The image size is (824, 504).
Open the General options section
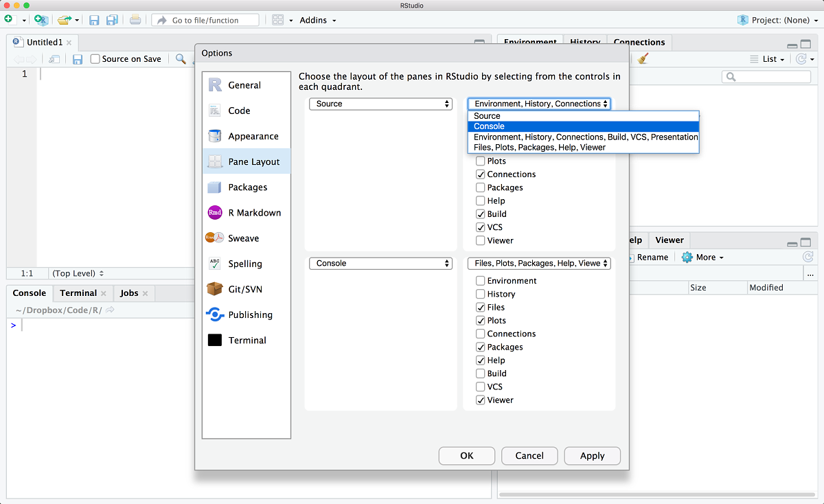pos(244,85)
